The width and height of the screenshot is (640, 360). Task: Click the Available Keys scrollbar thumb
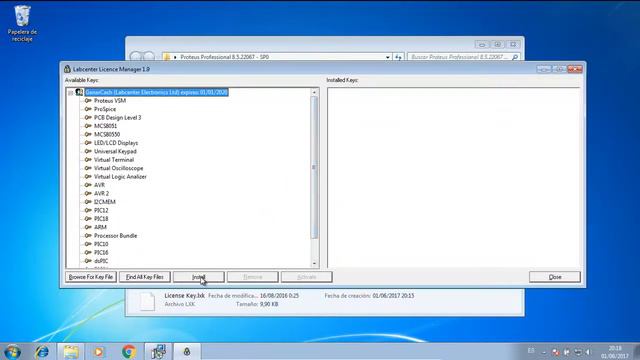click(x=314, y=168)
